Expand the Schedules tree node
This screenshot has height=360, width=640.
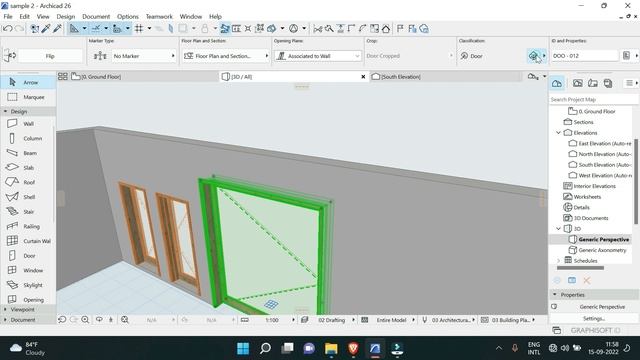[558, 260]
